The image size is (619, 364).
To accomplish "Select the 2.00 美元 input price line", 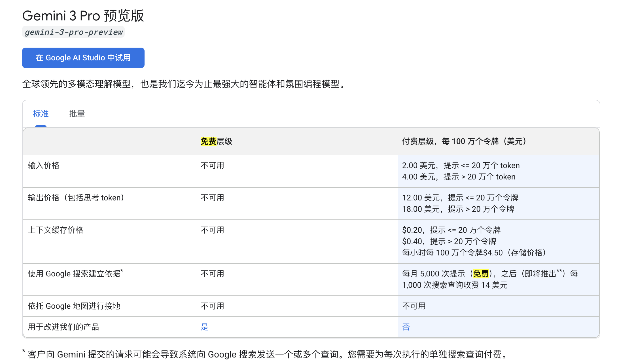I will 461,165.
